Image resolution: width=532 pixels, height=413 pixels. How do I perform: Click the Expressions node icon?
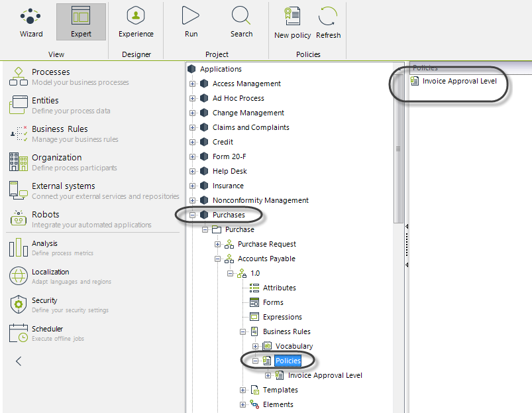tap(254, 317)
